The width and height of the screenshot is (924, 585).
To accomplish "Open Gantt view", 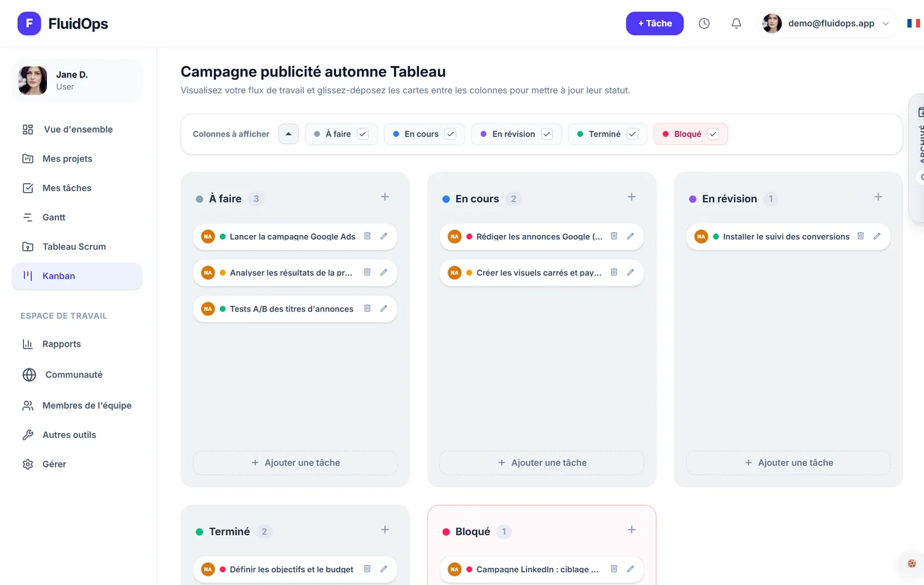I will 78,217.
